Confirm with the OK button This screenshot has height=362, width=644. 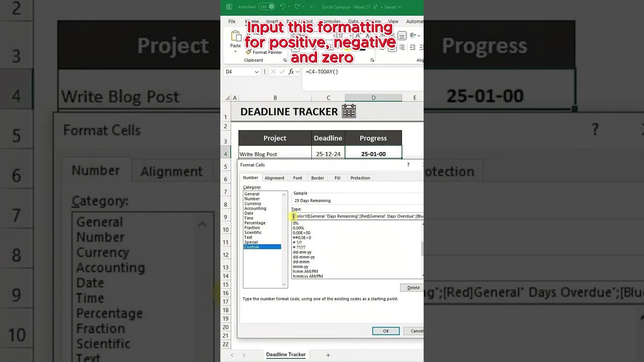(x=386, y=331)
